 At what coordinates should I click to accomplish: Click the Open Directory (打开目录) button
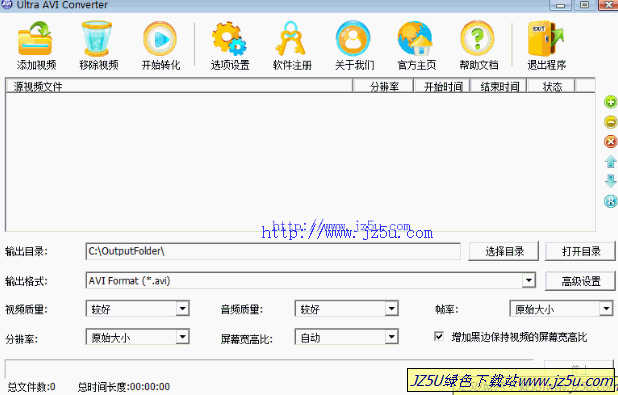(x=580, y=251)
